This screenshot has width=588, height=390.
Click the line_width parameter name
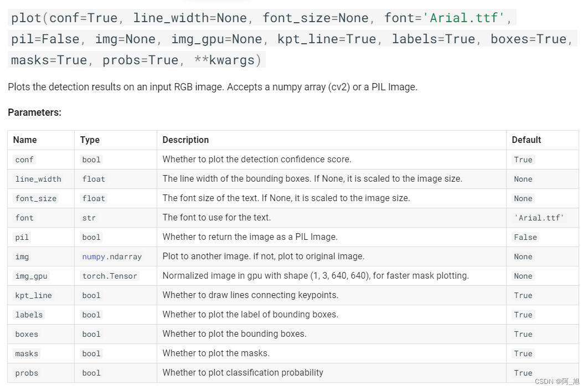(x=38, y=179)
